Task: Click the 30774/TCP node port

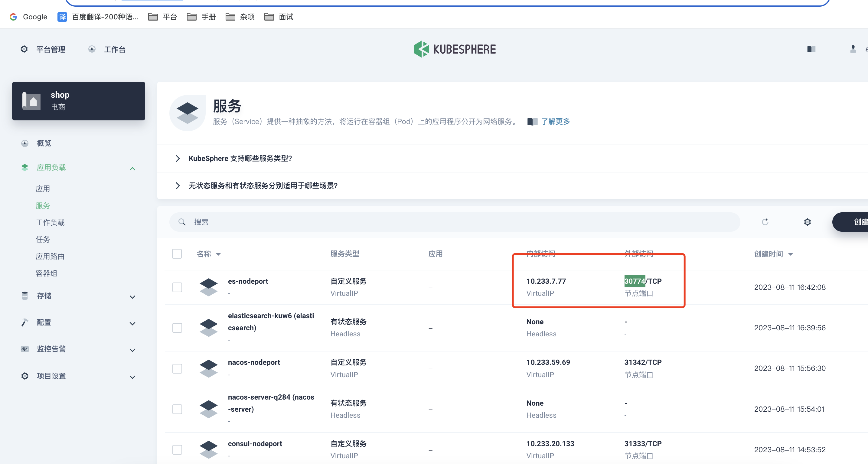Action: click(x=643, y=281)
